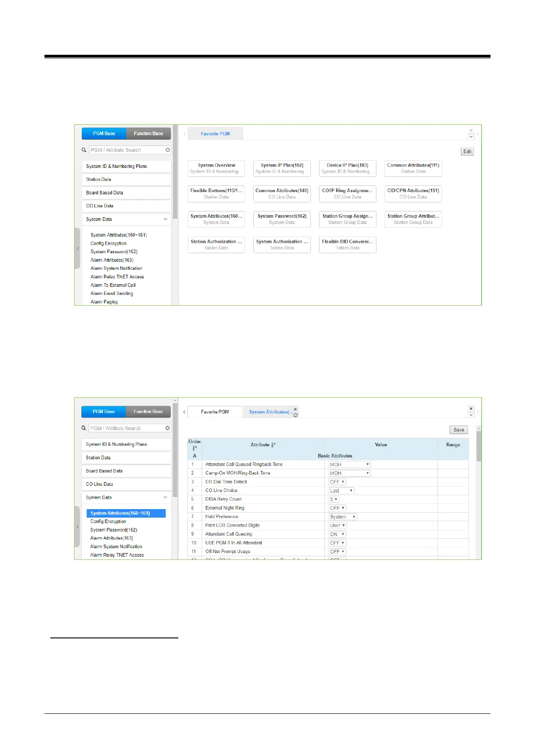Open Flexible DID Conversion favorite card
This screenshot has width=535, height=756.
coord(348,245)
